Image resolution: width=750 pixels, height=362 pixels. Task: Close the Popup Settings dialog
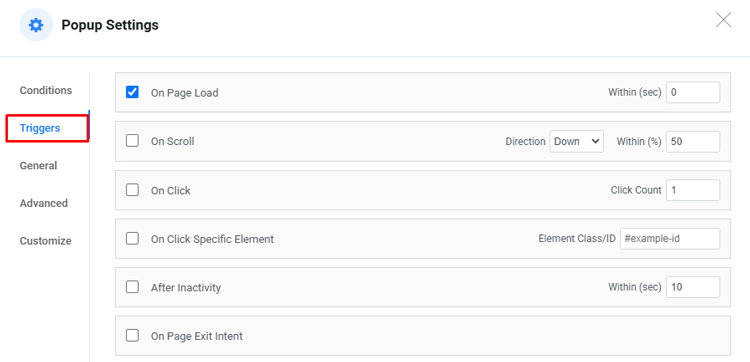pyautogui.click(x=723, y=20)
